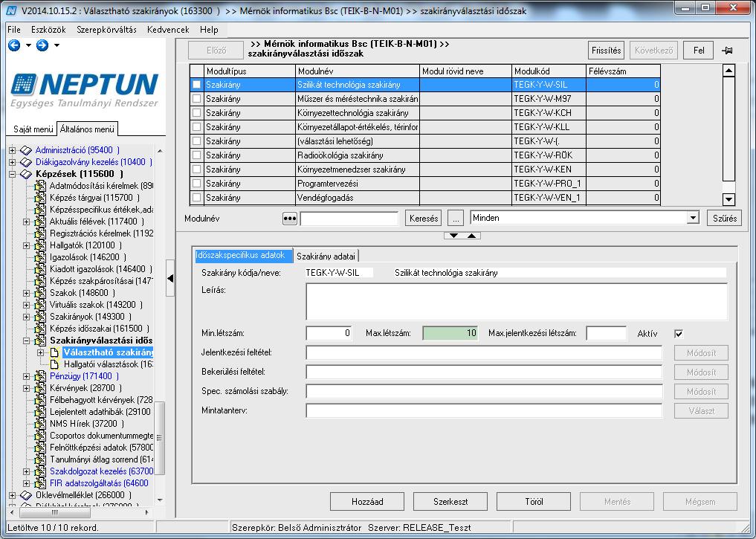Toggle the Aktív checkbox

[679, 334]
